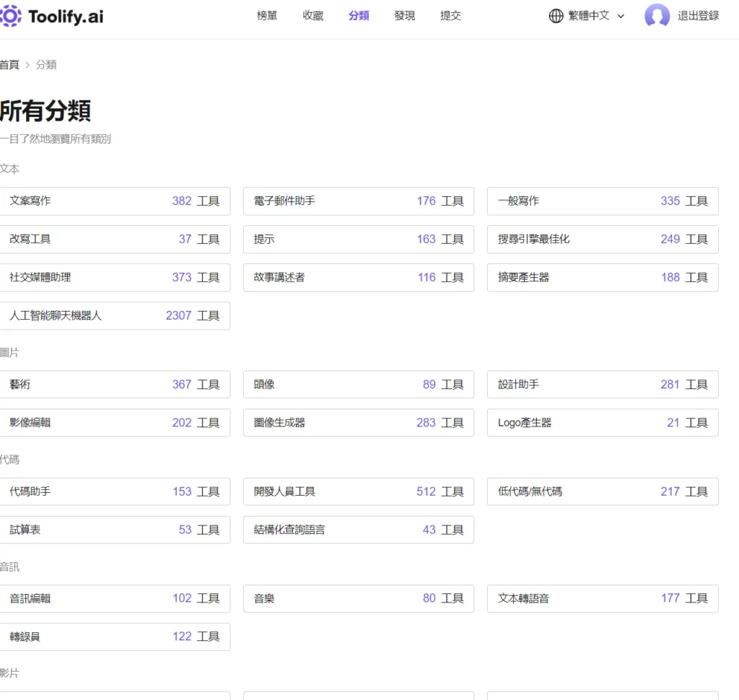Click the 音訊 section label
Viewport: 739px width, 700px height.
click(9, 566)
